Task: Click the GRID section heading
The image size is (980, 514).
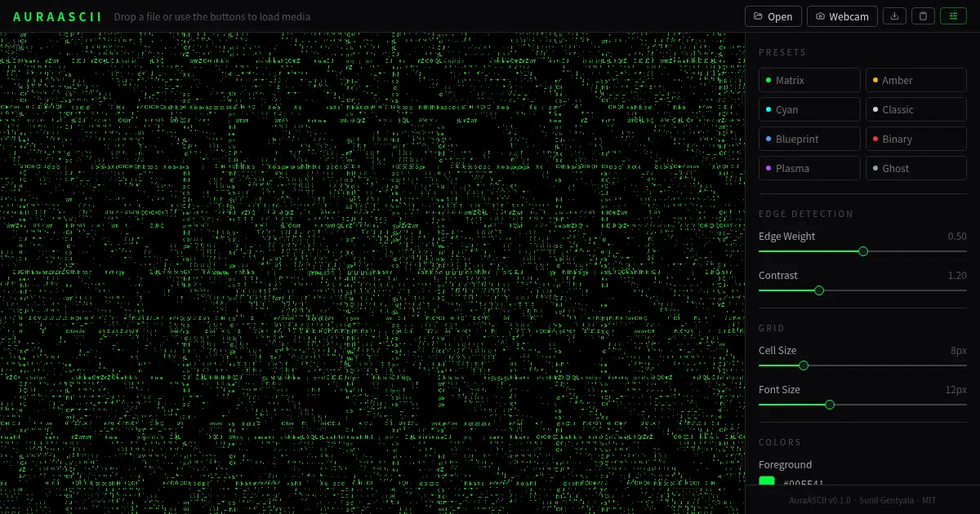Action: 772,328
